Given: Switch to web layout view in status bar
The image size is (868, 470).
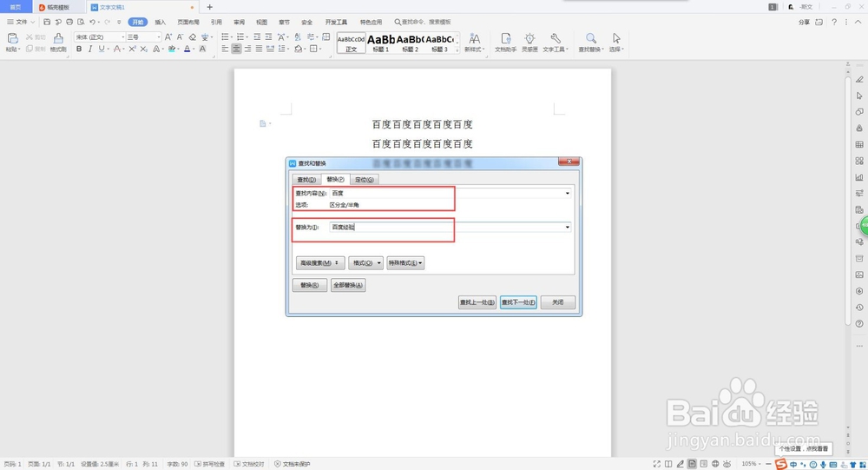Looking at the screenshot, I should (715, 464).
